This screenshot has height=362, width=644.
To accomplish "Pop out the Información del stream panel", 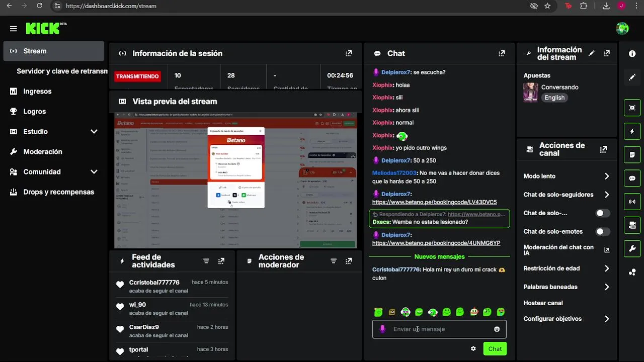I will tap(607, 53).
